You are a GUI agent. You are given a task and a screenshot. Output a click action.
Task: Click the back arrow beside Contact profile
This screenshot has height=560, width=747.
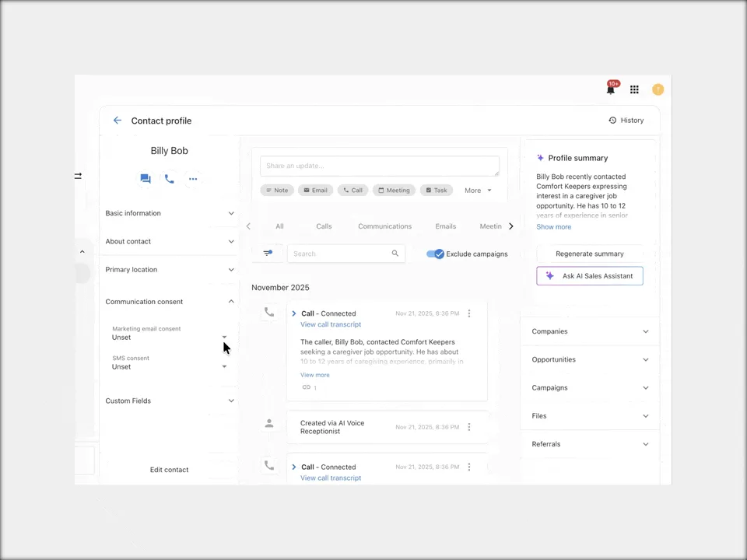click(x=117, y=121)
